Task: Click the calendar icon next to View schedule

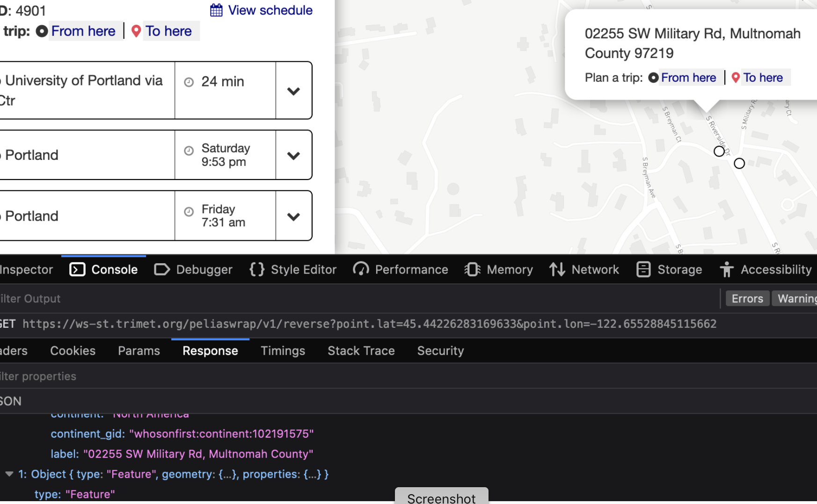Action: (x=217, y=10)
